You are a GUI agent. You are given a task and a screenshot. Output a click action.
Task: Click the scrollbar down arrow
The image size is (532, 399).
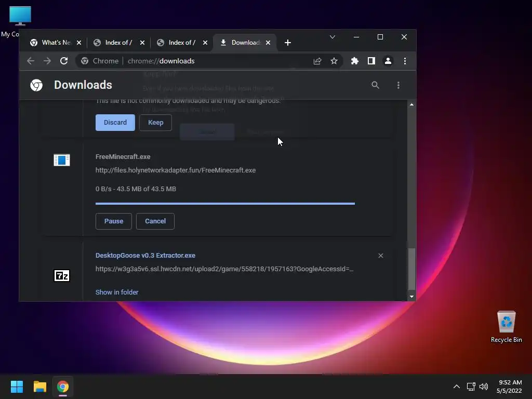pyautogui.click(x=411, y=297)
